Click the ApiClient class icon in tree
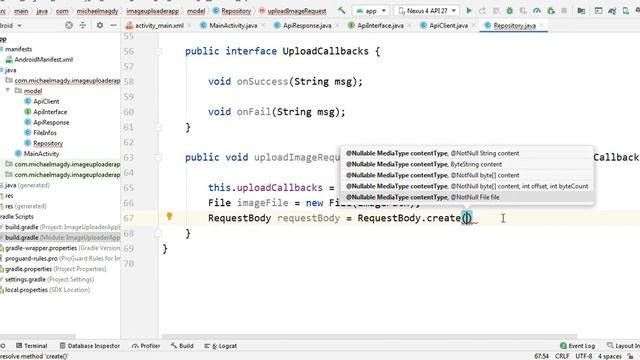 pos(28,101)
